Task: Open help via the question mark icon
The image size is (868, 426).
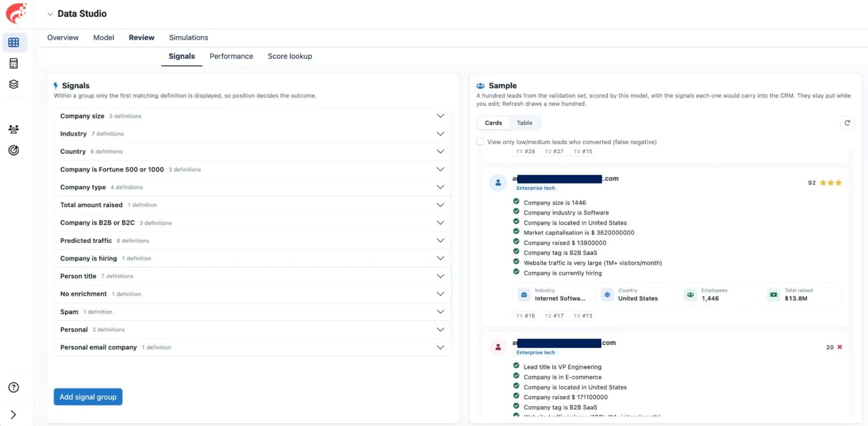Action: point(14,387)
